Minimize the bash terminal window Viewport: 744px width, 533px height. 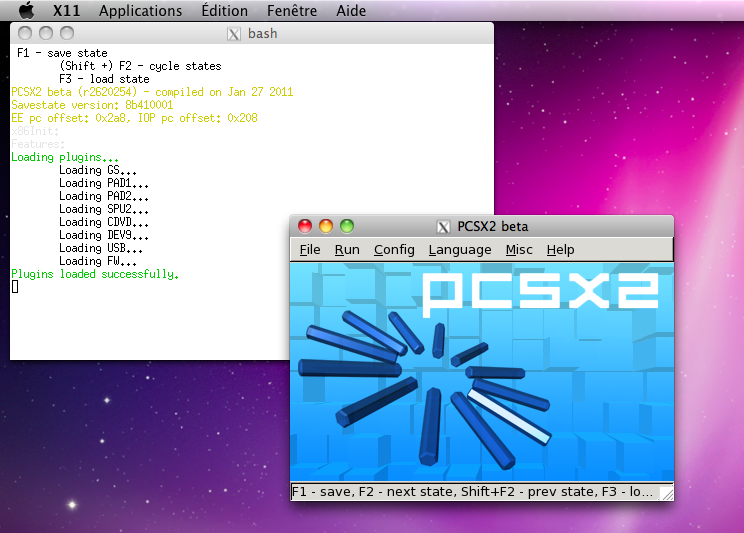coord(46,33)
